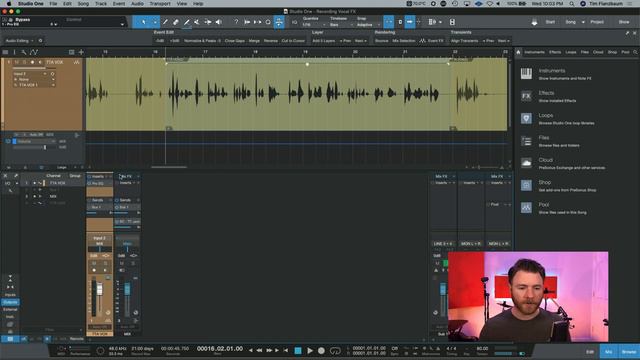Click the Close Gaps button

pos(235,41)
